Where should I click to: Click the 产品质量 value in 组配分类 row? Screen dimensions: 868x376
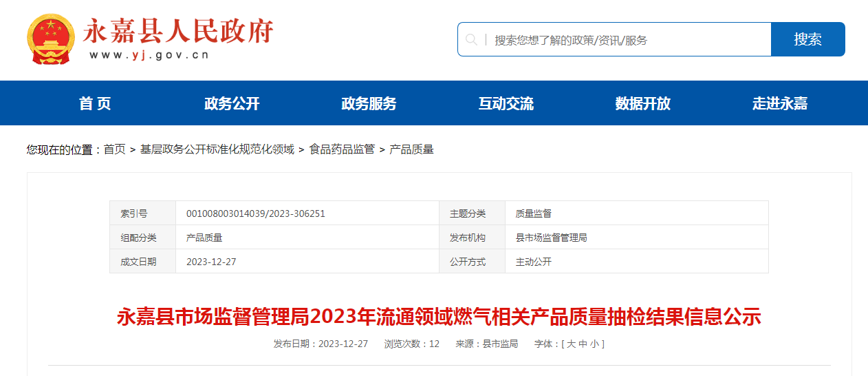click(204, 238)
